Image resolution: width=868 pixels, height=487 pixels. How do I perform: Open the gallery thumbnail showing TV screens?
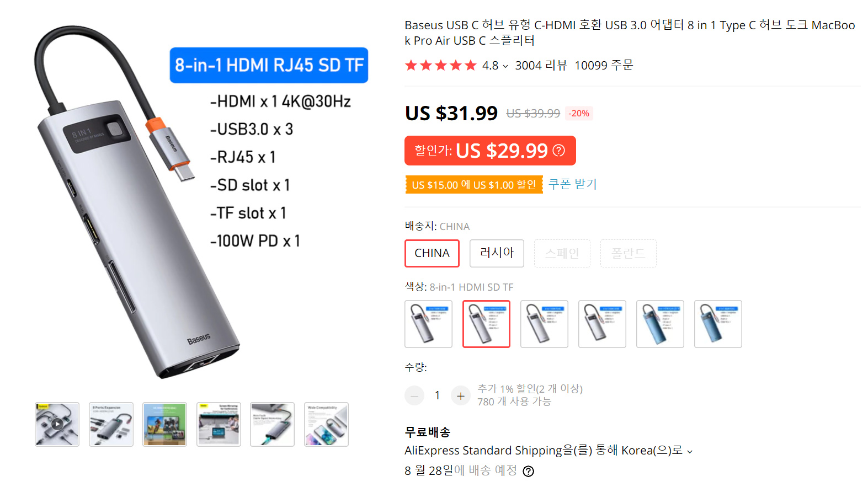pos(164,424)
